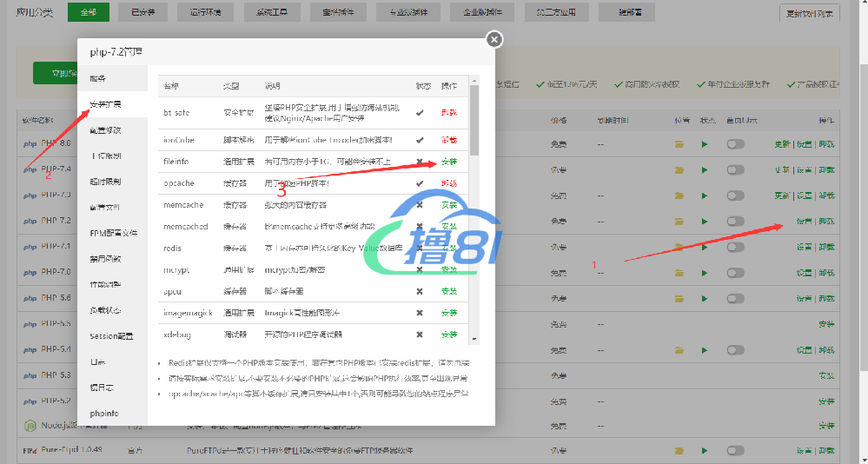Close the php-7.2 management dialog

point(494,39)
